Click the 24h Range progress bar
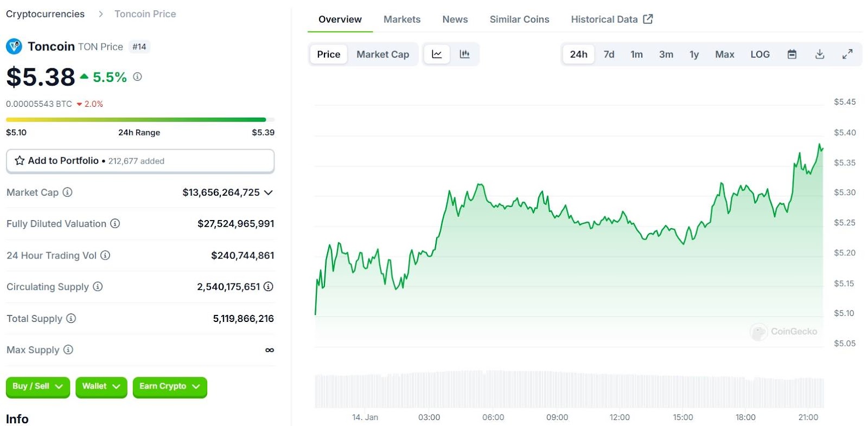The height and width of the screenshot is (426, 868). (140, 119)
